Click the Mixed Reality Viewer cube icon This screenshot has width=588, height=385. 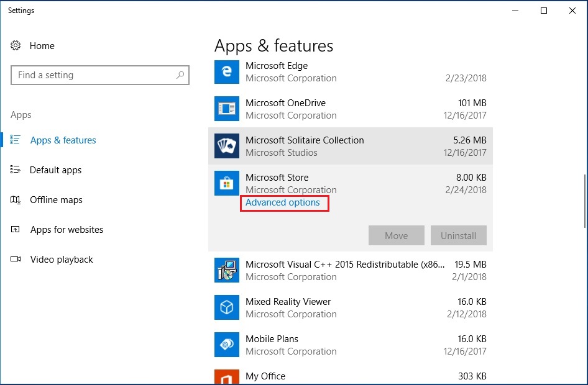point(226,307)
